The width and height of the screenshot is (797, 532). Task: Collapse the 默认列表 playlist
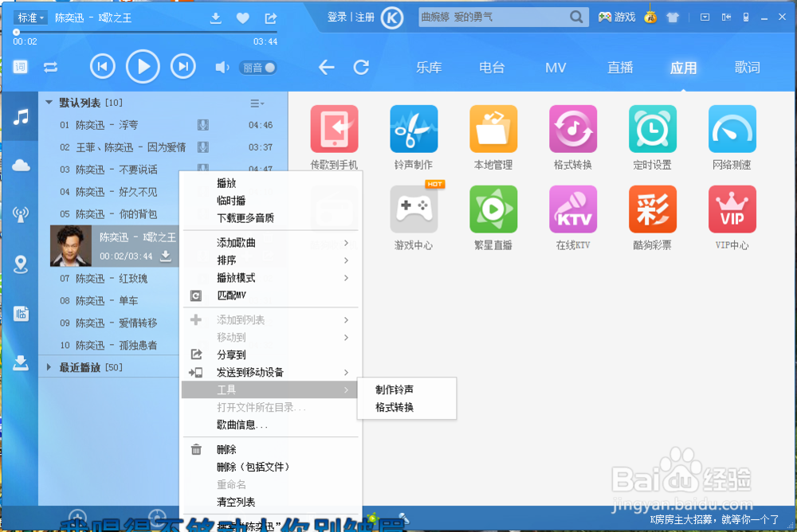click(x=49, y=103)
